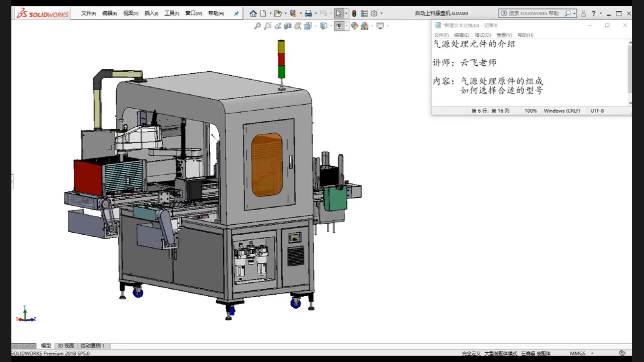Expand Hide/Show Items dropdown arrow
644x362 pixels.
click(x=346, y=26)
